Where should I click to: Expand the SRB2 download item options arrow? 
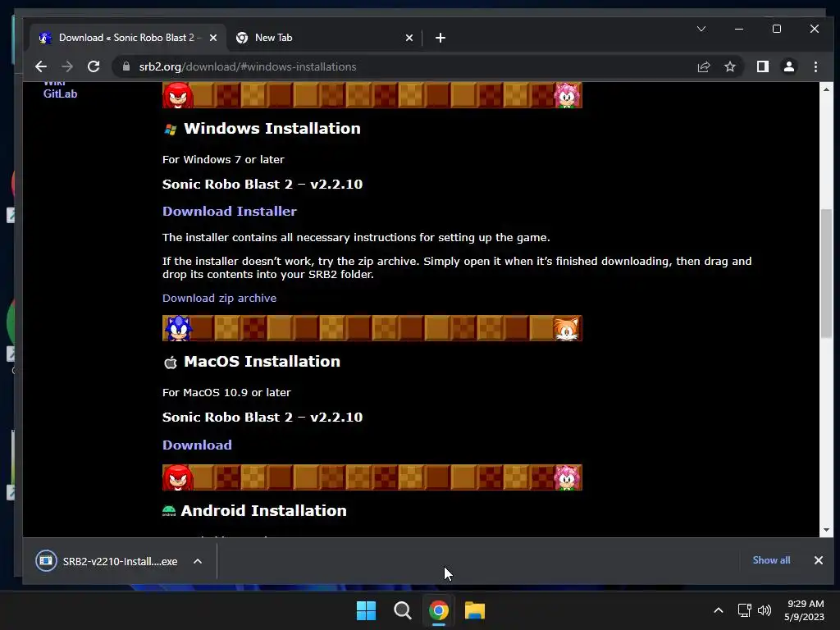198,561
